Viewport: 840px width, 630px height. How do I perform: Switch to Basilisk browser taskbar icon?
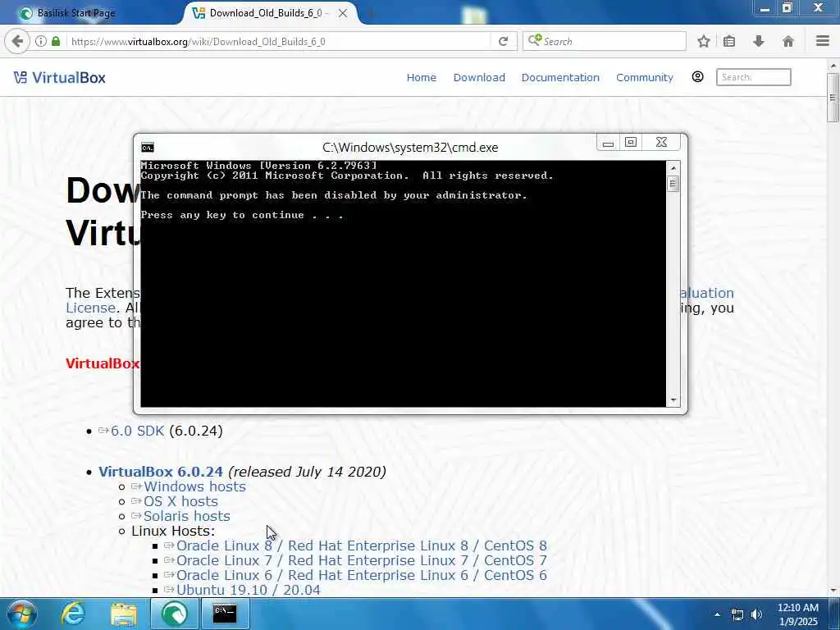point(174,614)
